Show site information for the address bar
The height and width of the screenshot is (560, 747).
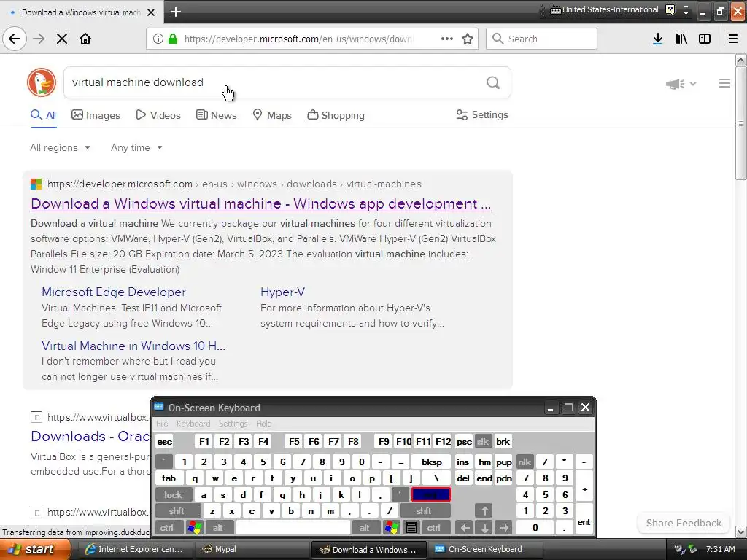coord(158,39)
